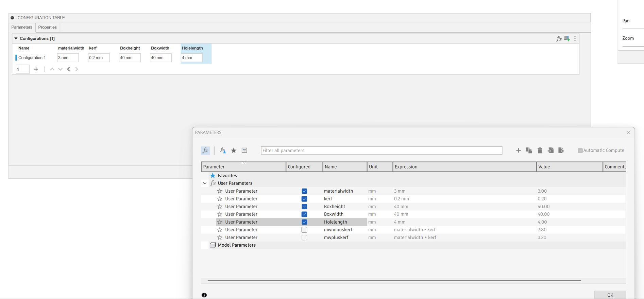The image size is (644, 299).
Task: Click the user parameters filter icon
Action: (x=223, y=151)
